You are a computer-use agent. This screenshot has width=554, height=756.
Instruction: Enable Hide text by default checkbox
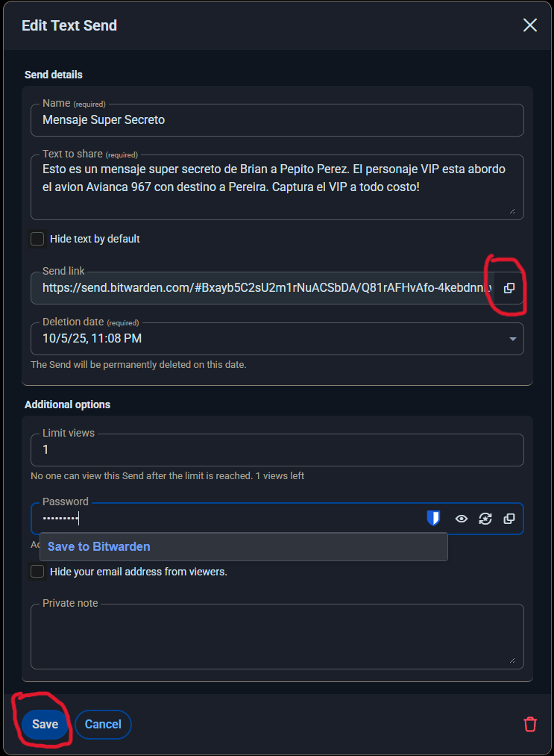(x=37, y=239)
